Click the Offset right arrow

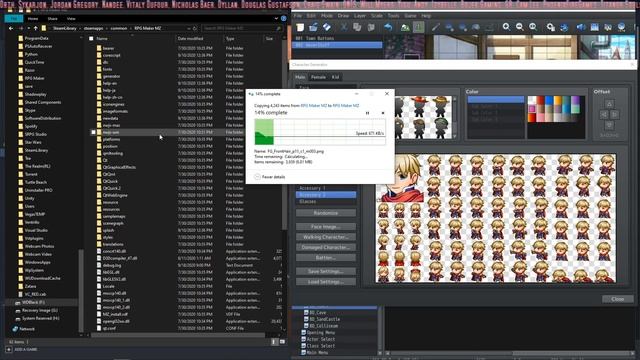tap(614, 115)
